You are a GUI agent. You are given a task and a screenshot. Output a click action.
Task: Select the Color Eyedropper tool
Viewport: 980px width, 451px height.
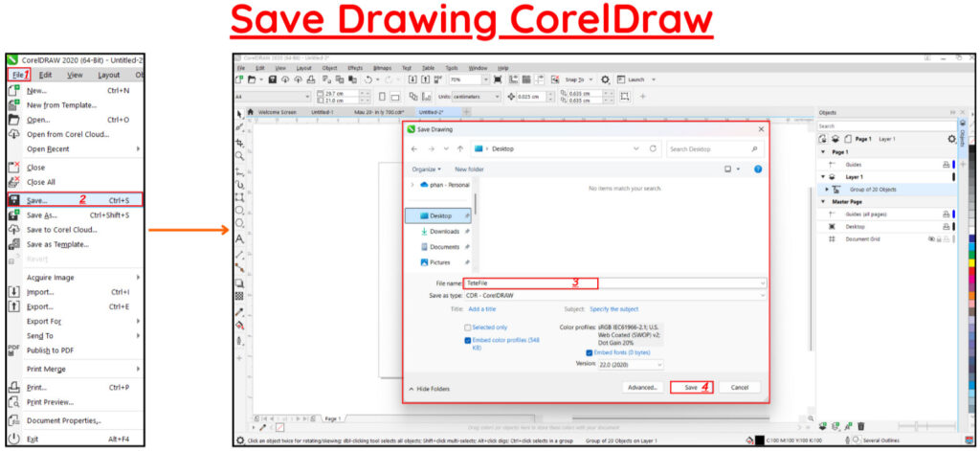(239, 312)
